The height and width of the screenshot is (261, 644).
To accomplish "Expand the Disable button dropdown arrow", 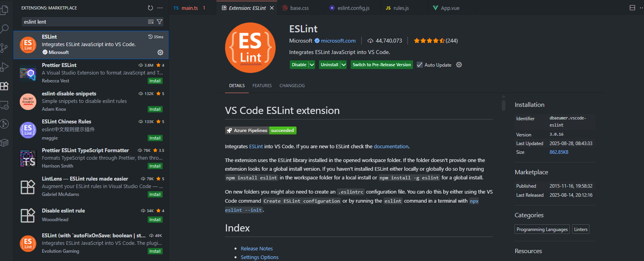I will pyautogui.click(x=312, y=65).
